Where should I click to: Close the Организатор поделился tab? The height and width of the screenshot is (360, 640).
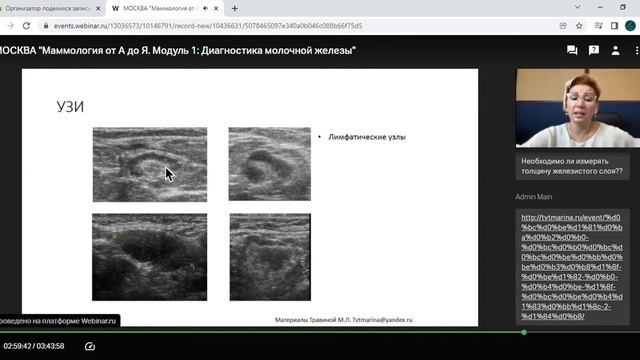pyautogui.click(x=98, y=8)
